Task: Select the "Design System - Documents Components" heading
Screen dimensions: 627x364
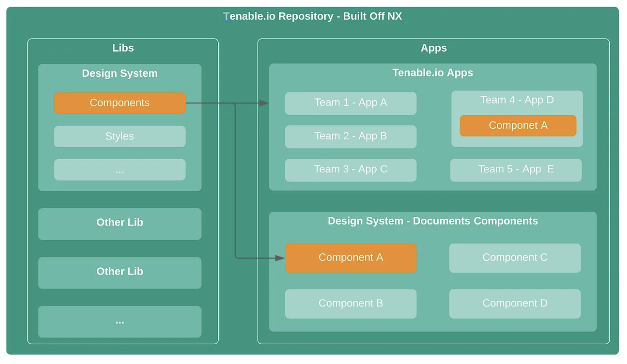Action: pyautogui.click(x=433, y=221)
